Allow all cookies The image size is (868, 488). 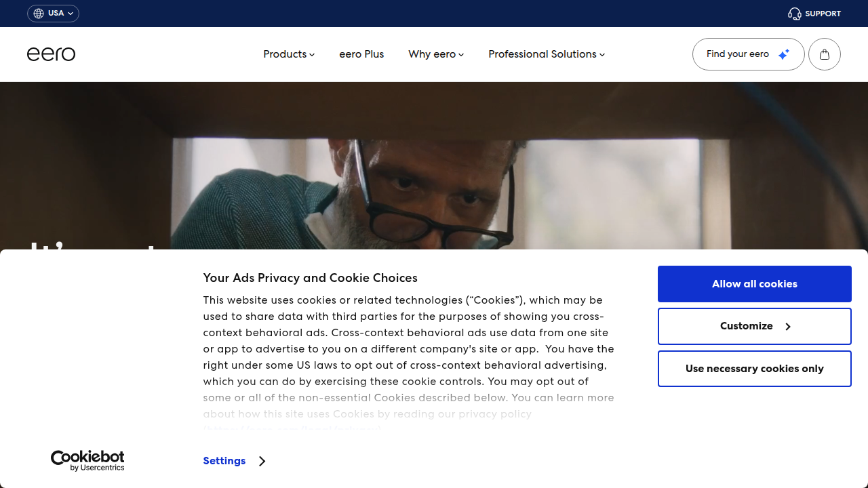click(755, 284)
